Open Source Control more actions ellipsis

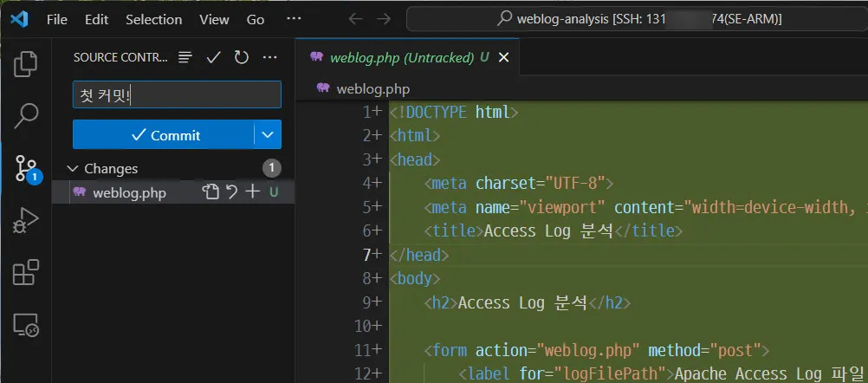(269, 57)
